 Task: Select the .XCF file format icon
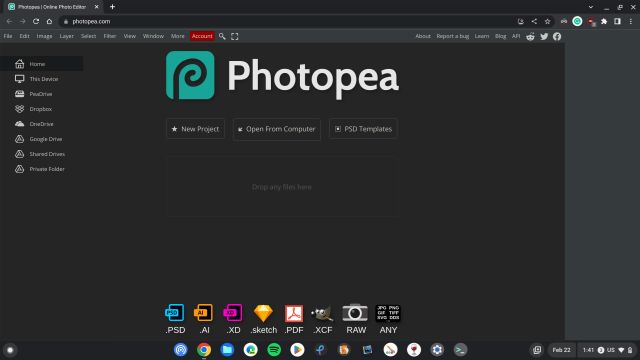[x=322, y=319]
